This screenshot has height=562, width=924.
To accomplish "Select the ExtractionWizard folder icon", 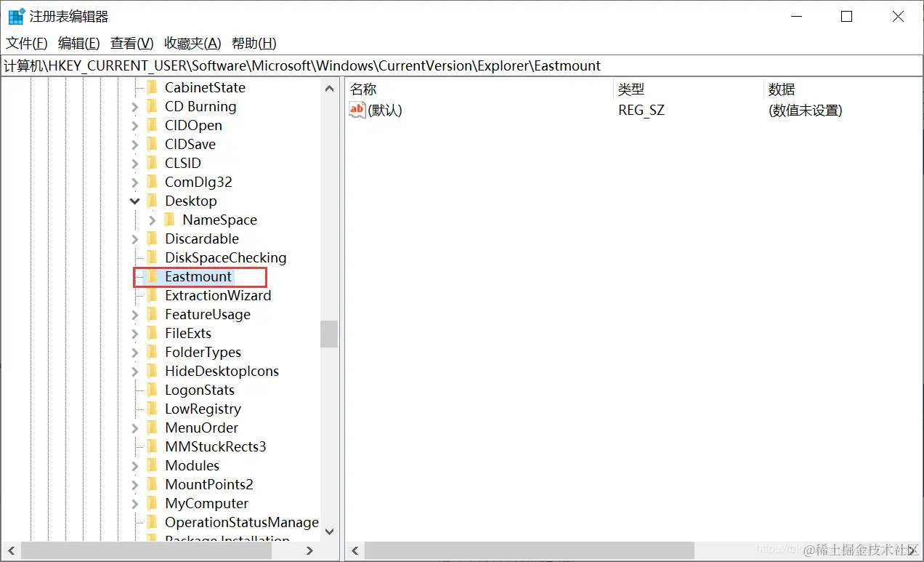I will (x=152, y=295).
